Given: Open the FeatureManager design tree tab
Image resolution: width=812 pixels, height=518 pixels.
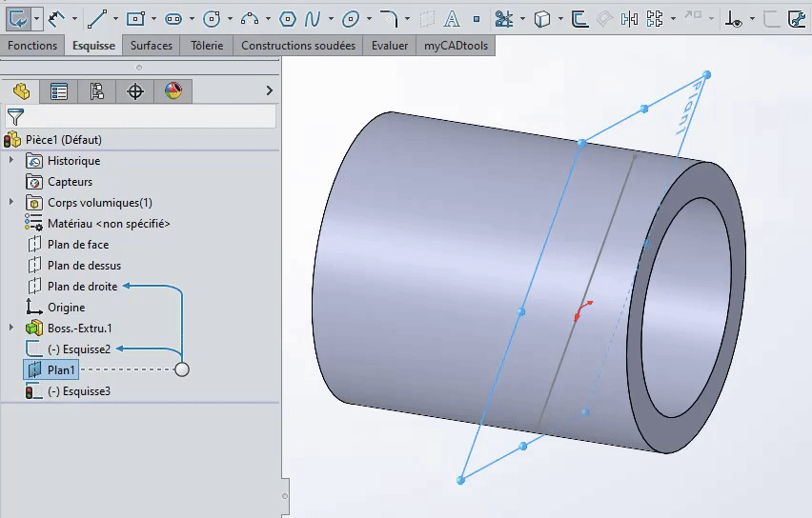Looking at the screenshot, I should [x=21, y=91].
